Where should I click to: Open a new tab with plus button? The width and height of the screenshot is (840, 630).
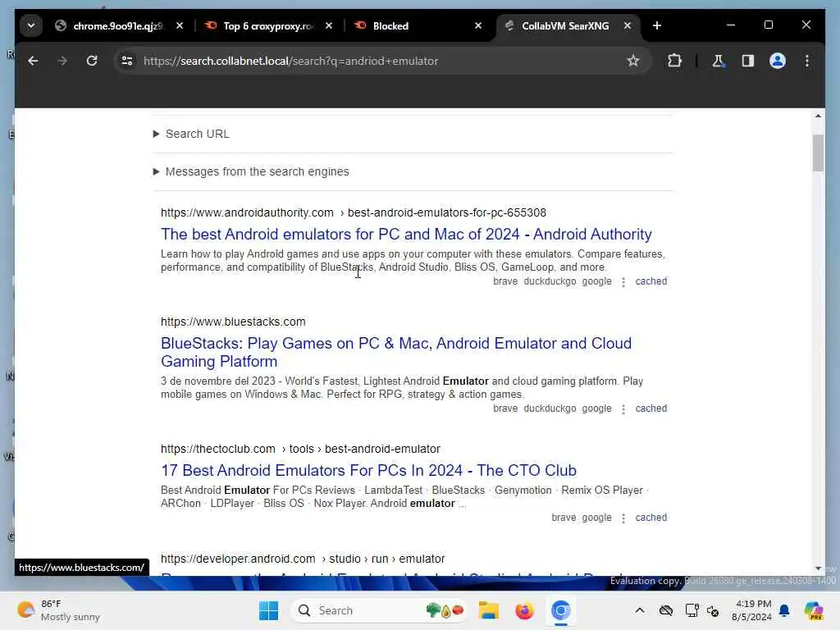coord(657,25)
